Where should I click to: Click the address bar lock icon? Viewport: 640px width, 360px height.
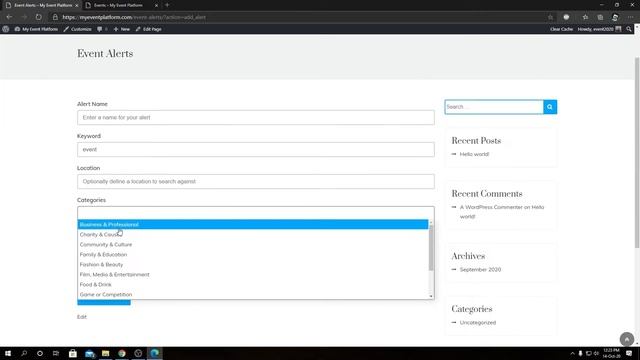[x=55, y=17]
